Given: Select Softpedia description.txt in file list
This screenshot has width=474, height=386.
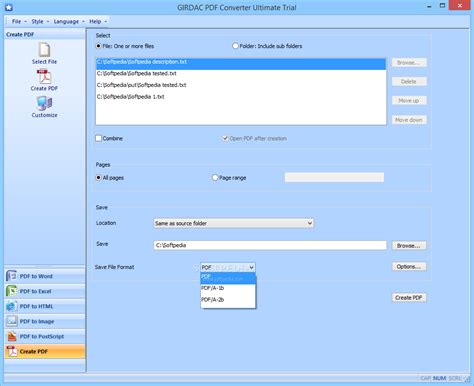Looking at the screenshot, I should tap(241, 63).
